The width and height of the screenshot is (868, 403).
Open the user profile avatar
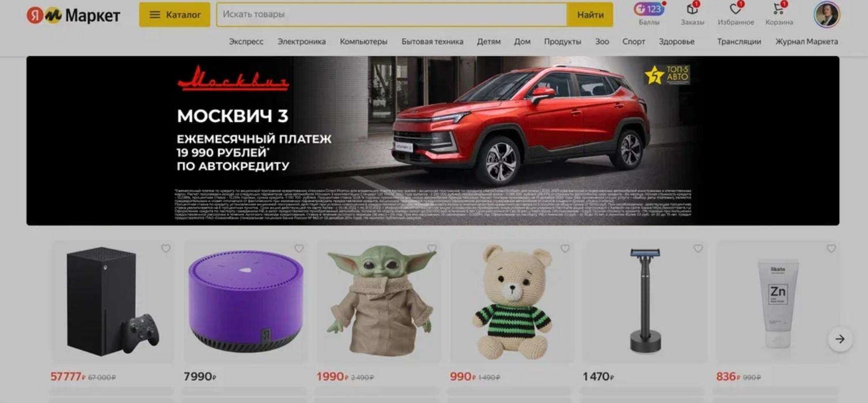(x=827, y=14)
